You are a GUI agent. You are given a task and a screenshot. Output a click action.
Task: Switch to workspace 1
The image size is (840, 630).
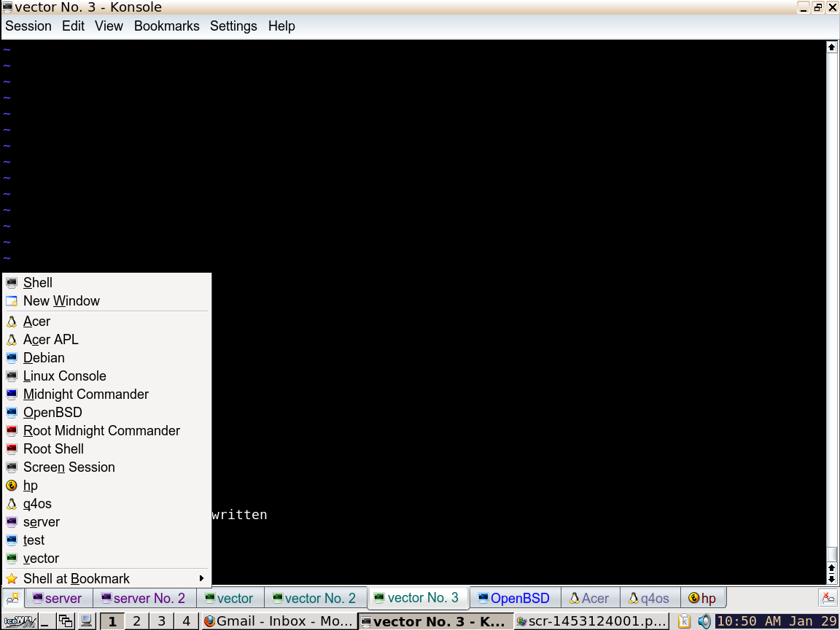[x=112, y=621]
